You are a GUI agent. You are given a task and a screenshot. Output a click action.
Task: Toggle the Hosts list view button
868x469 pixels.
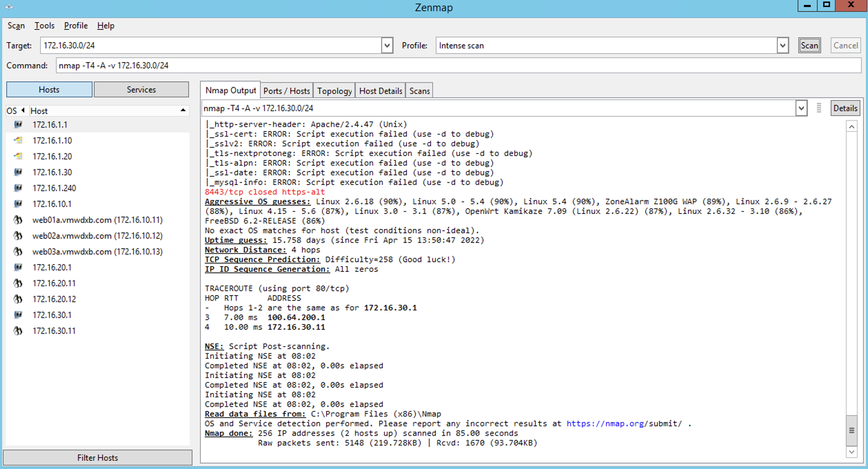pyautogui.click(x=49, y=90)
